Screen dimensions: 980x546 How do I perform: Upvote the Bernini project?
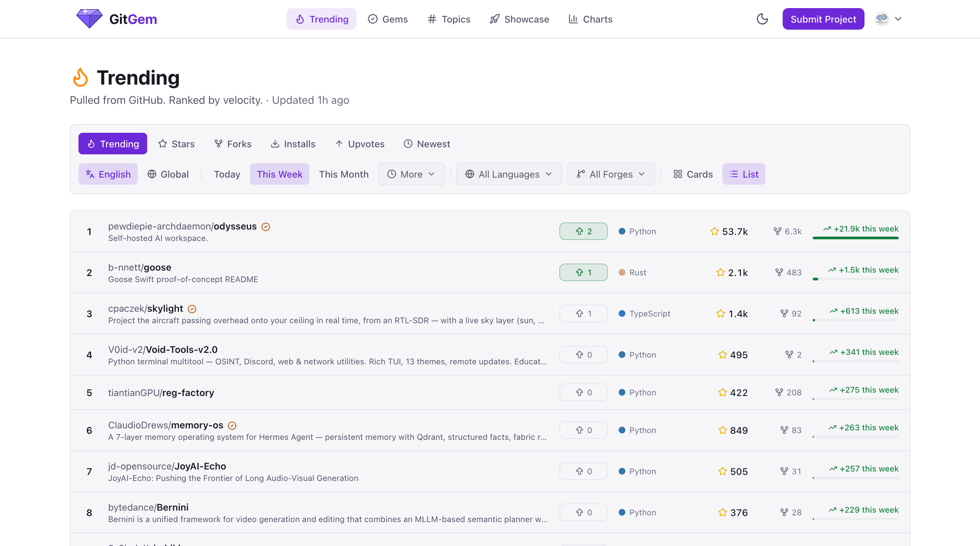[x=583, y=512]
